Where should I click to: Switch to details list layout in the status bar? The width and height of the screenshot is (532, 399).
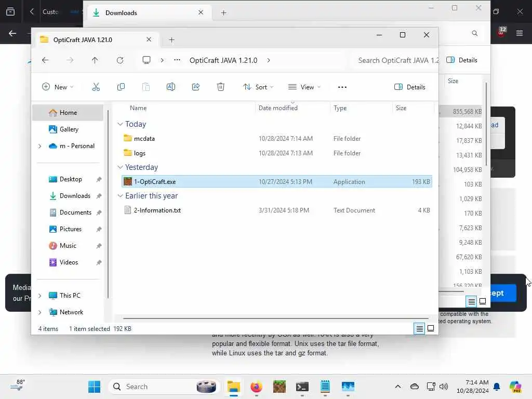click(x=419, y=328)
